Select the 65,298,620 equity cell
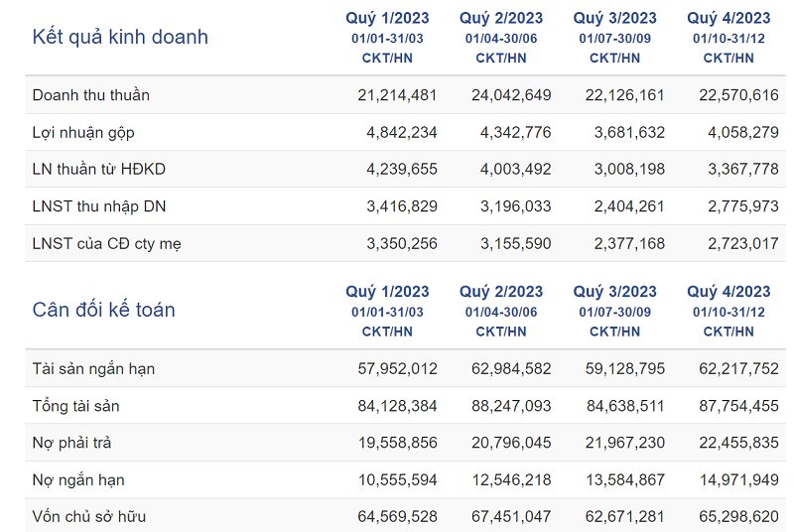The height and width of the screenshot is (532, 794). click(x=738, y=516)
